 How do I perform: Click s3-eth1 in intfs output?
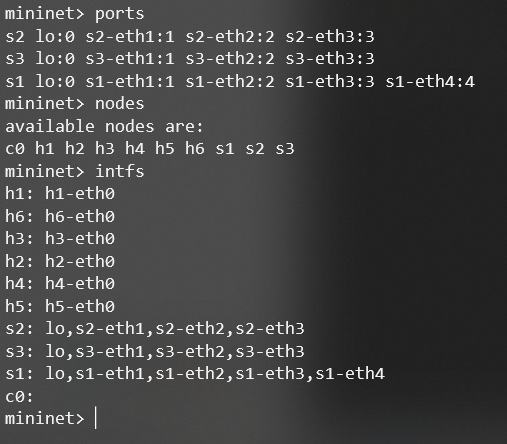pos(110,351)
